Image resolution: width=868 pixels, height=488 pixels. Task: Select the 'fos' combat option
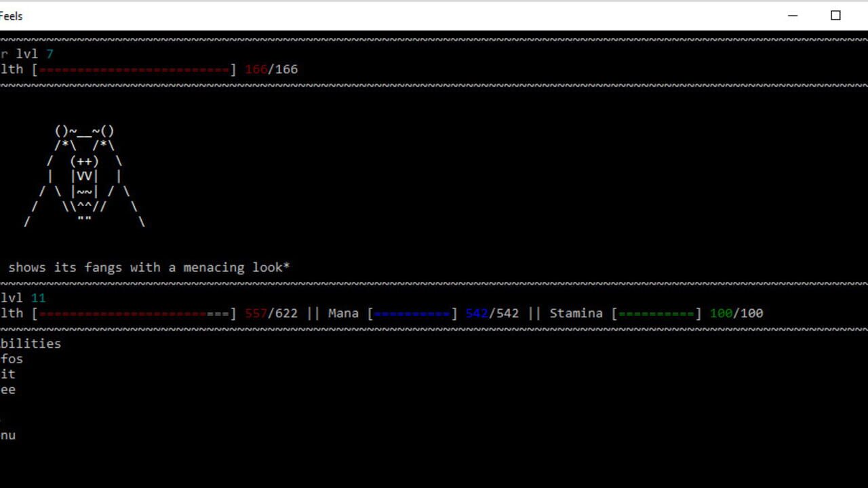tap(12, 359)
